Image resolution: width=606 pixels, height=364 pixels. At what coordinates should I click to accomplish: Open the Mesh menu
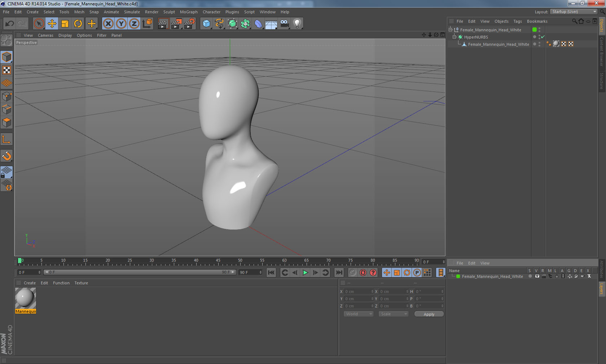coord(79,12)
